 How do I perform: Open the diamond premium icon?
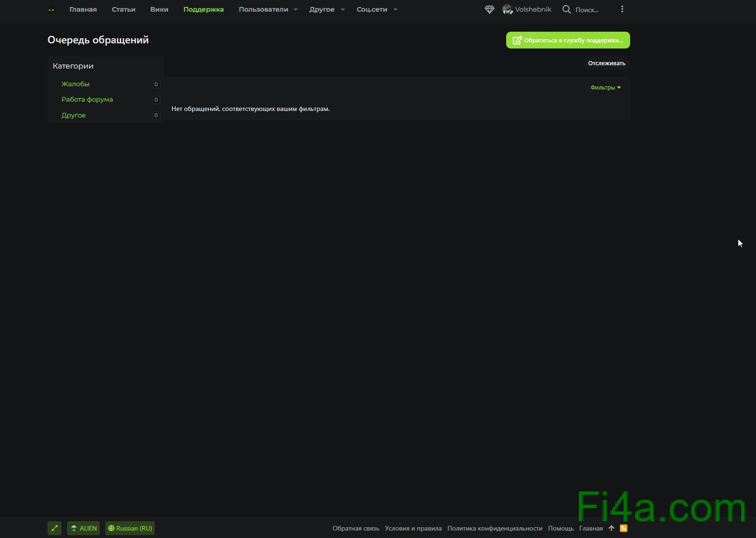click(x=489, y=9)
